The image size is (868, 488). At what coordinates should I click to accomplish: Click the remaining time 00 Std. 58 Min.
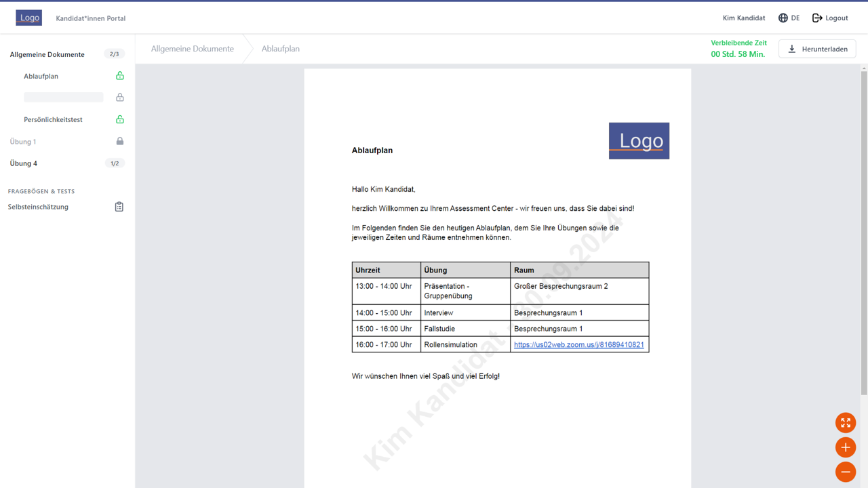click(738, 54)
